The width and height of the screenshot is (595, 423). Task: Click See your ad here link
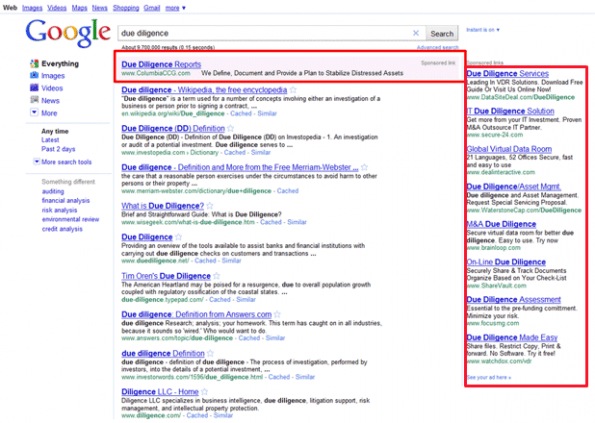coord(489,377)
